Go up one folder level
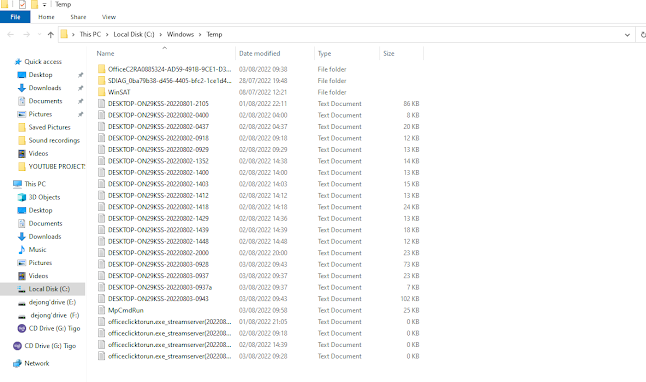Screen dimensions: 646x382 click(x=51, y=35)
